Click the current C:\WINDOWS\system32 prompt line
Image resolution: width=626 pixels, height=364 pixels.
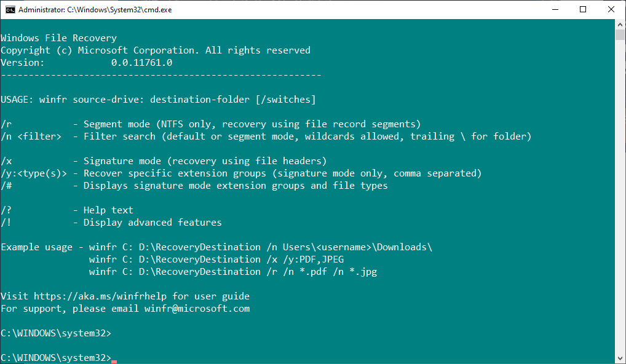click(x=57, y=357)
